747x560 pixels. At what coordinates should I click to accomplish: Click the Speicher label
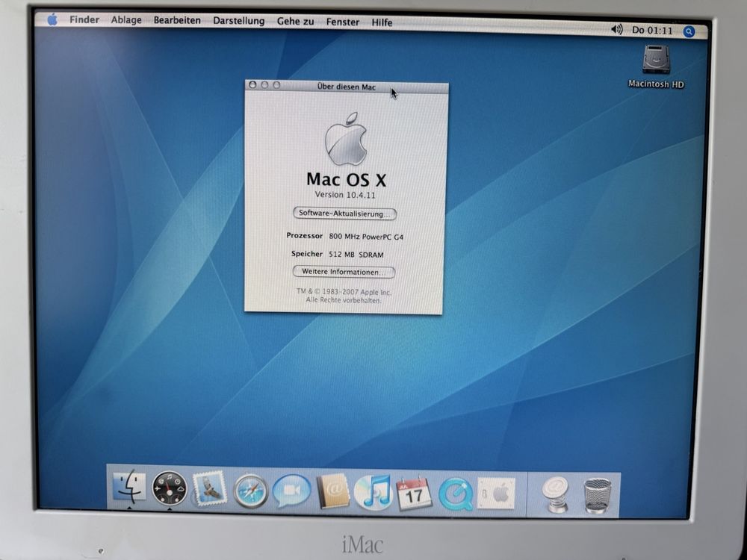[x=307, y=254]
